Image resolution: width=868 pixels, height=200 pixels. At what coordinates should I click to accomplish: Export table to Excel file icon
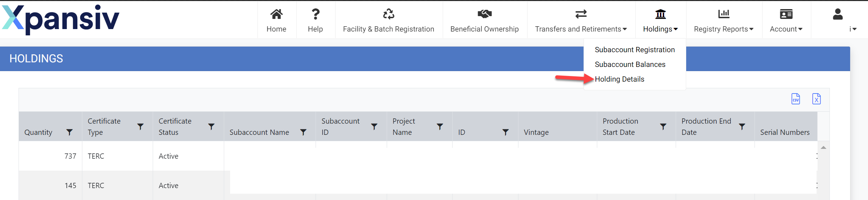click(816, 99)
